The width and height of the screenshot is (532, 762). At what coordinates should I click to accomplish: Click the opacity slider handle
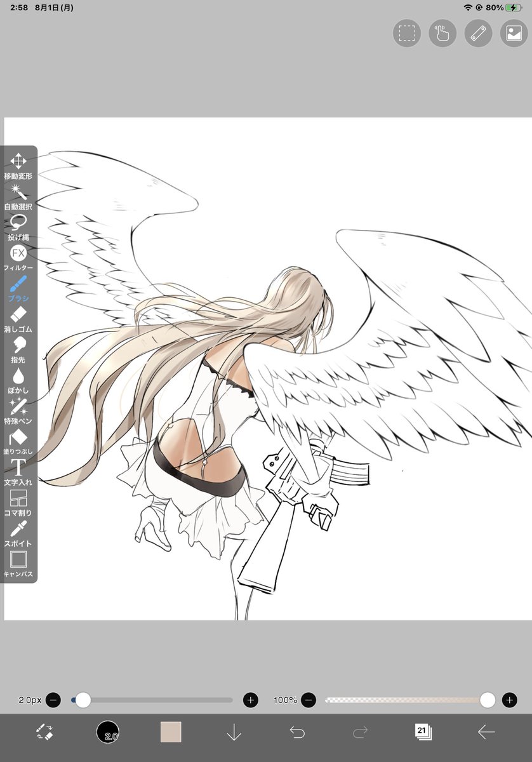488,700
